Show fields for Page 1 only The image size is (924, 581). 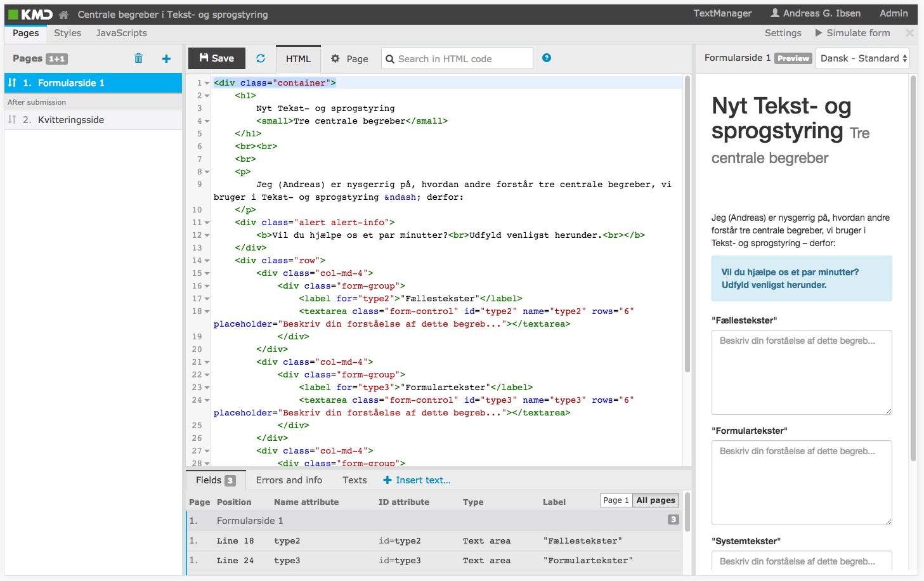point(615,500)
